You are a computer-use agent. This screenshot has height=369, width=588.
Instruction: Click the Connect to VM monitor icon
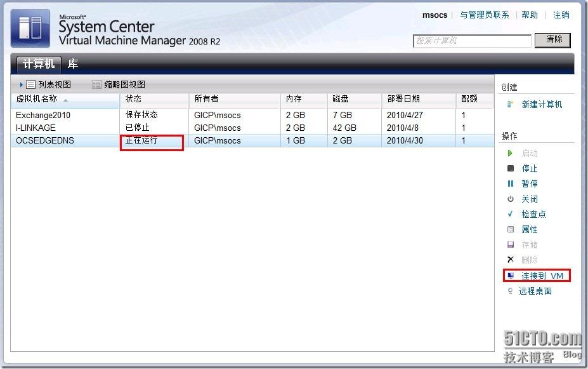[x=511, y=276]
